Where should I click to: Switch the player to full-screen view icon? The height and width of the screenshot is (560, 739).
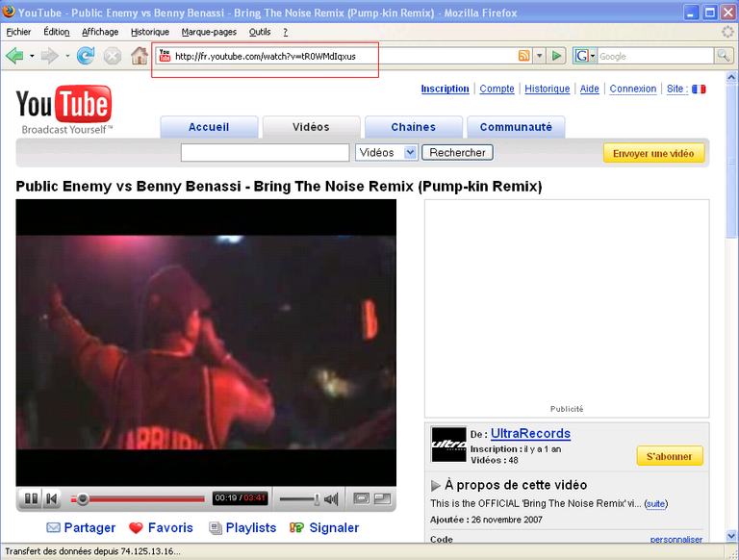383,498
